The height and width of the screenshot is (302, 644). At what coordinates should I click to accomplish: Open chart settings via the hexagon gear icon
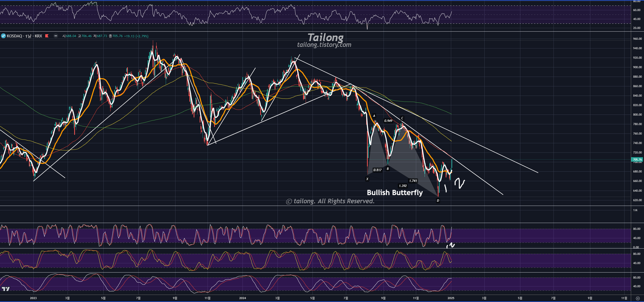tap(637, 298)
